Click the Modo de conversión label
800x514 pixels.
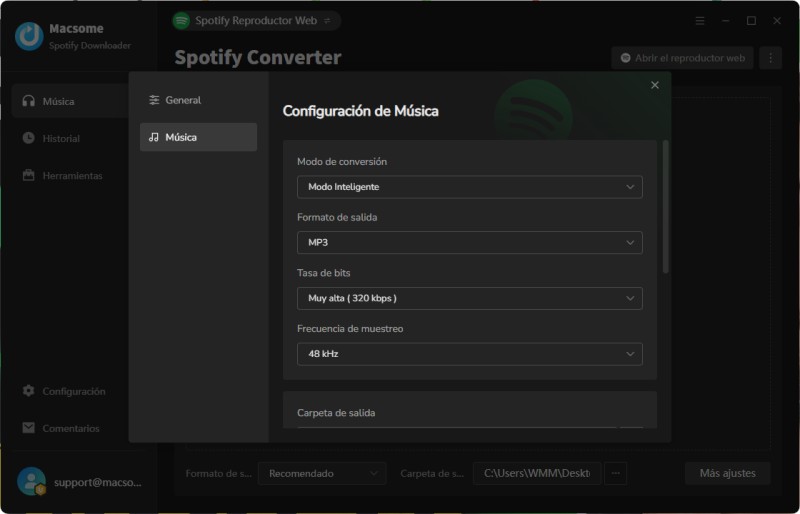coord(342,161)
